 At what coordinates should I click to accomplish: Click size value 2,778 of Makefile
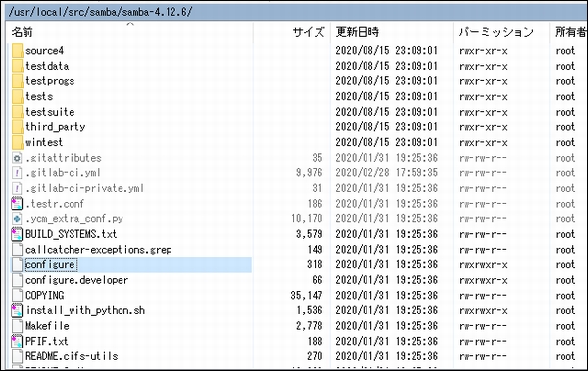click(309, 326)
